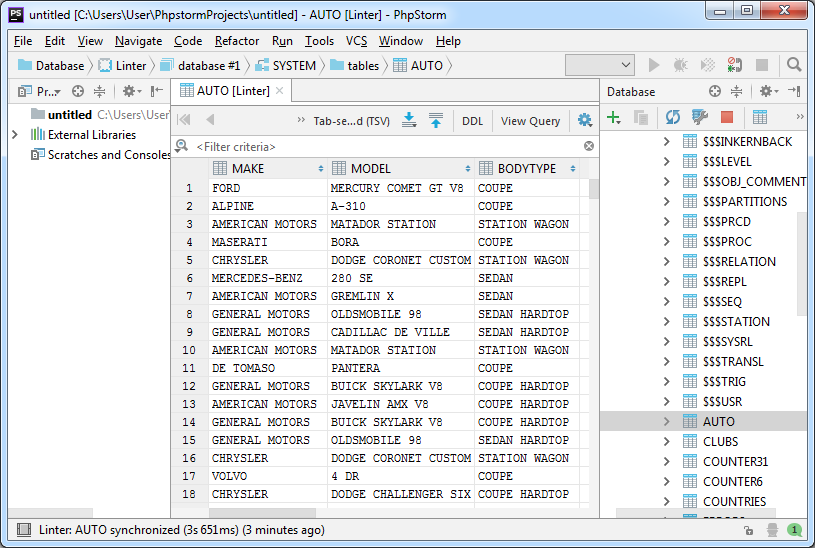Image resolution: width=815 pixels, height=548 pixels.
Task: Open the Tab-separated (TSV) extractor dropdown
Action: point(350,121)
